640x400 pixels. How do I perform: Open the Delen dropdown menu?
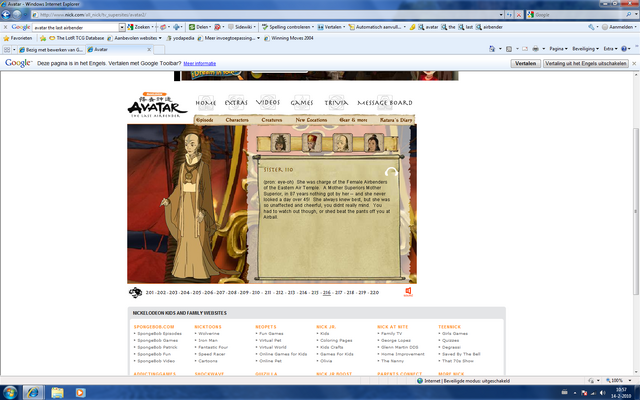click(210, 27)
